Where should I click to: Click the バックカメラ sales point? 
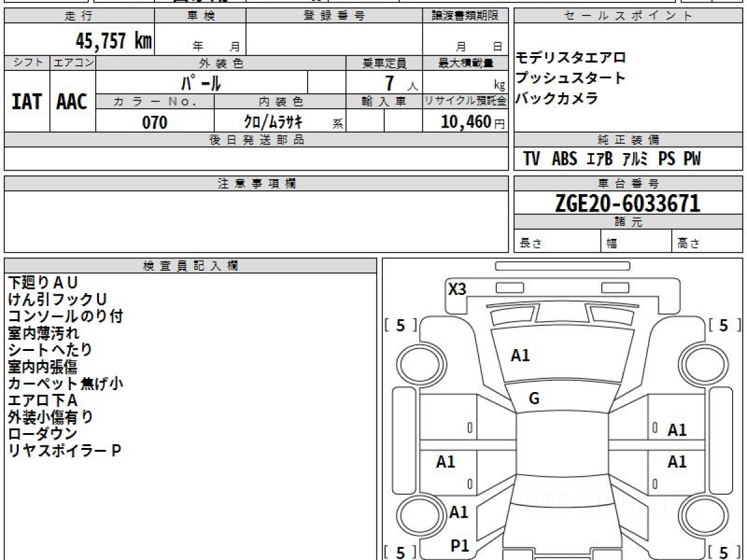pyautogui.click(x=557, y=98)
